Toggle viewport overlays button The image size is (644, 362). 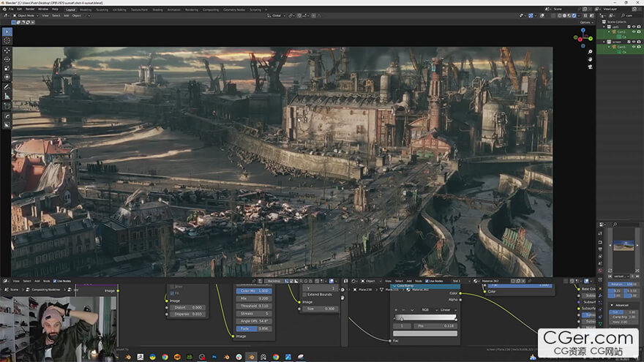coord(542,15)
